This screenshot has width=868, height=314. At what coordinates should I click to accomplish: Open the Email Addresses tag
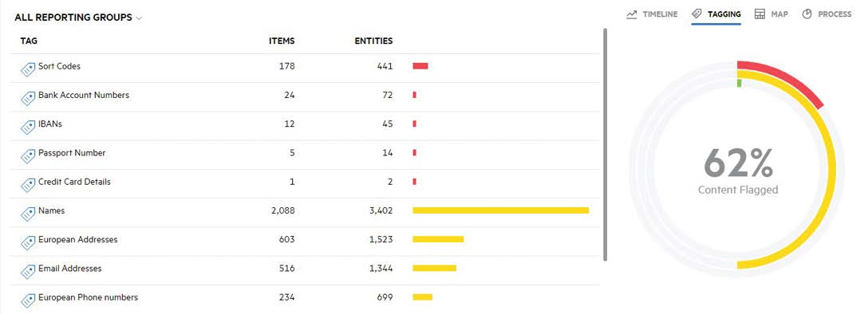click(x=69, y=268)
